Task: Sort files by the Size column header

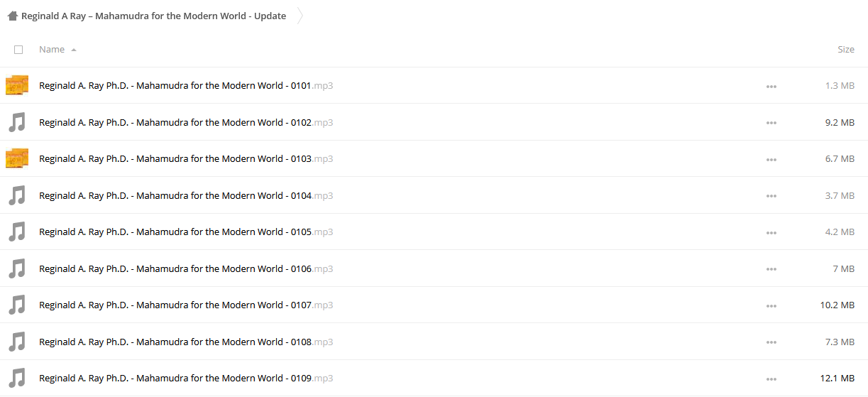Action: [846, 50]
